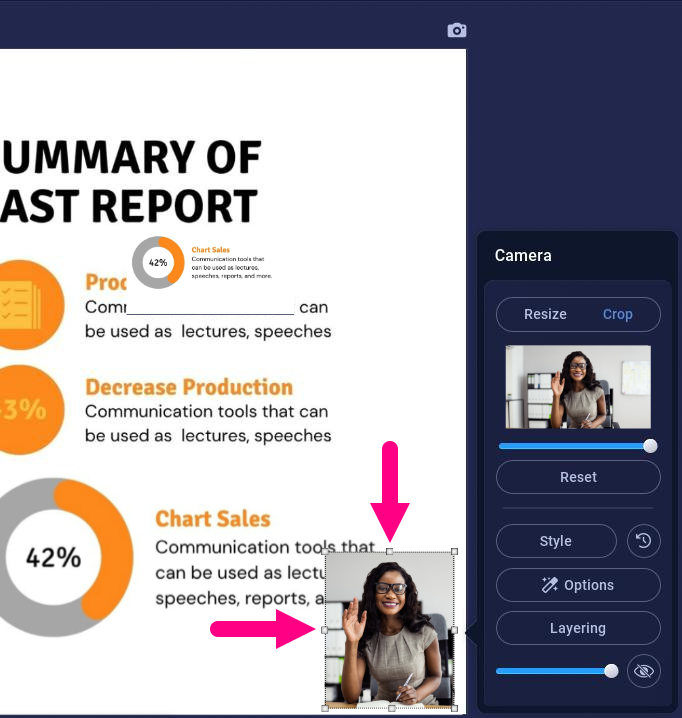The width and height of the screenshot is (682, 718).
Task: Switch to the Resize tab
Action: pos(545,314)
